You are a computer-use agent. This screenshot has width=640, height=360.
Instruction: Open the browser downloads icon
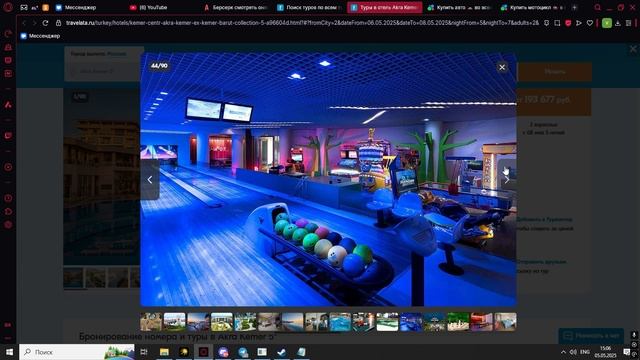coord(618,23)
